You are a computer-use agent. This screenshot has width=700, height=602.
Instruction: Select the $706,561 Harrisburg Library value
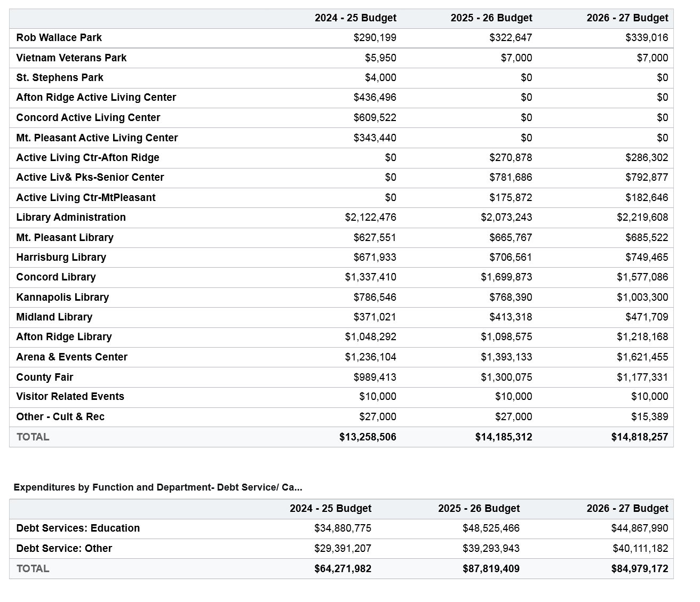pyautogui.click(x=511, y=258)
